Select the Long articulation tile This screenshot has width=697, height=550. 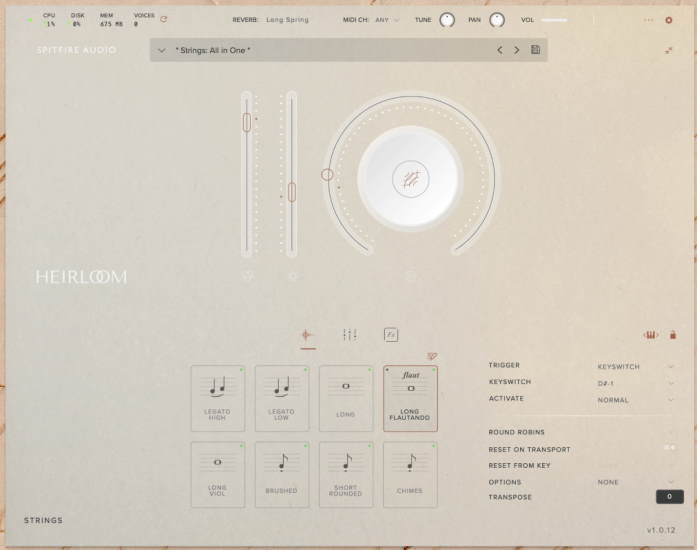coord(346,398)
